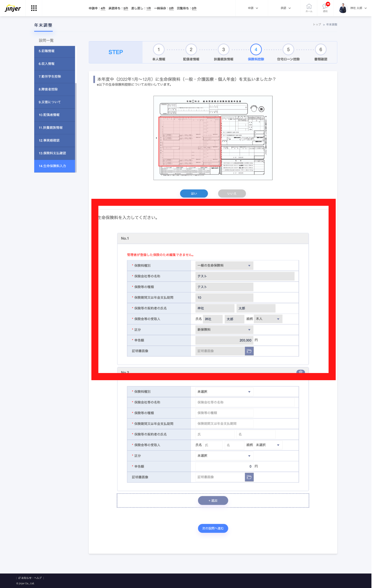Click the トップ breadcrumb link

click(317, 25)
